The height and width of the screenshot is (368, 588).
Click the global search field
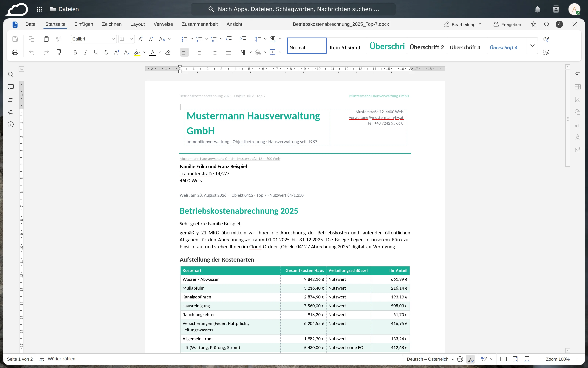tap(293, 9)
